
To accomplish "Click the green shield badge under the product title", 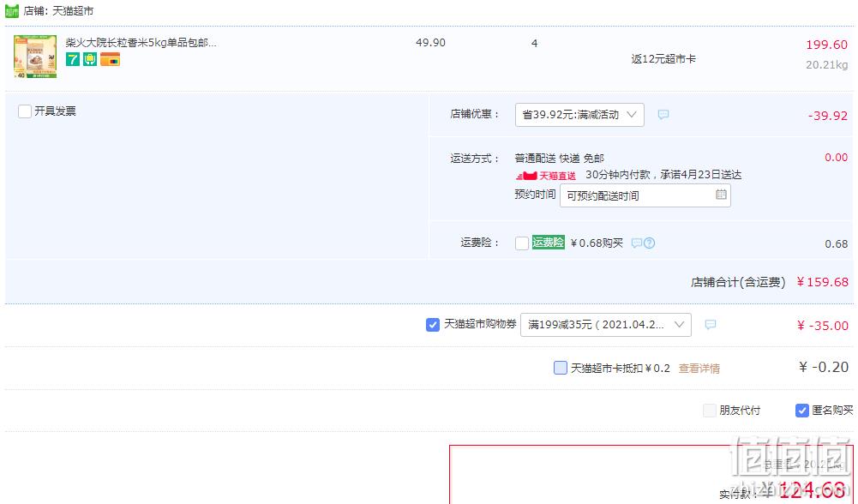I will tap(90, 59).
